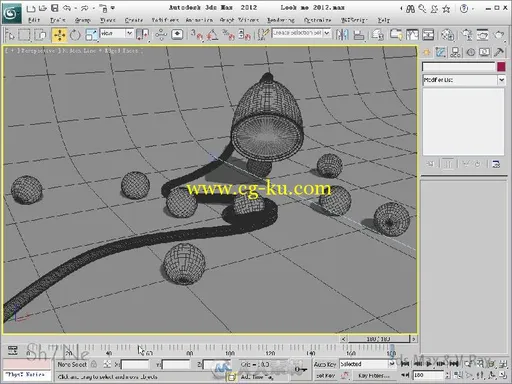Open the Edit menu

[x=34, y=20]
